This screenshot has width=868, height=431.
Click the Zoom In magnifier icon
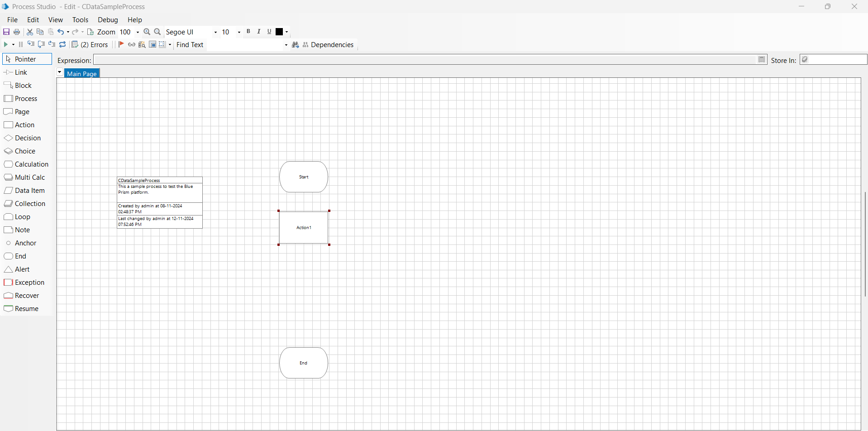point(147,32)
